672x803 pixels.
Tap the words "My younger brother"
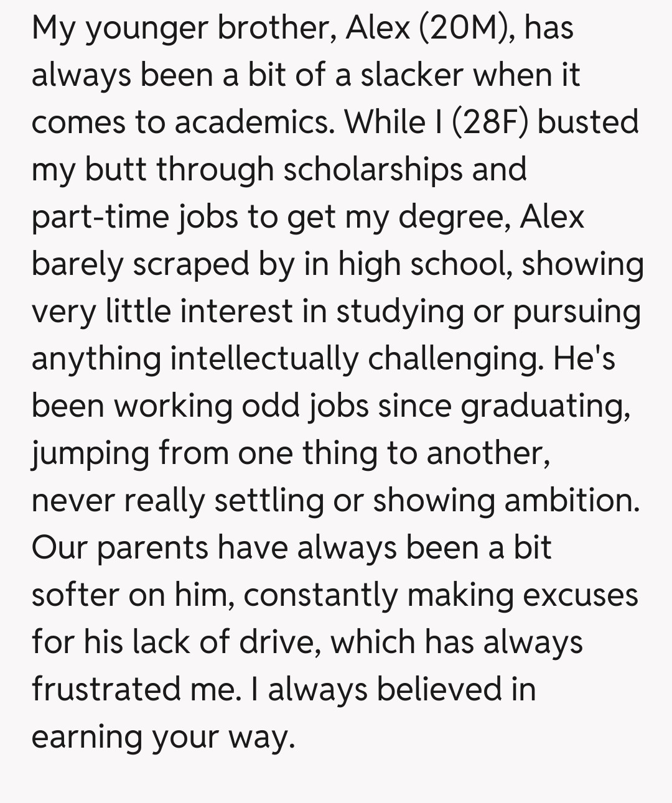tap(184, 28)
